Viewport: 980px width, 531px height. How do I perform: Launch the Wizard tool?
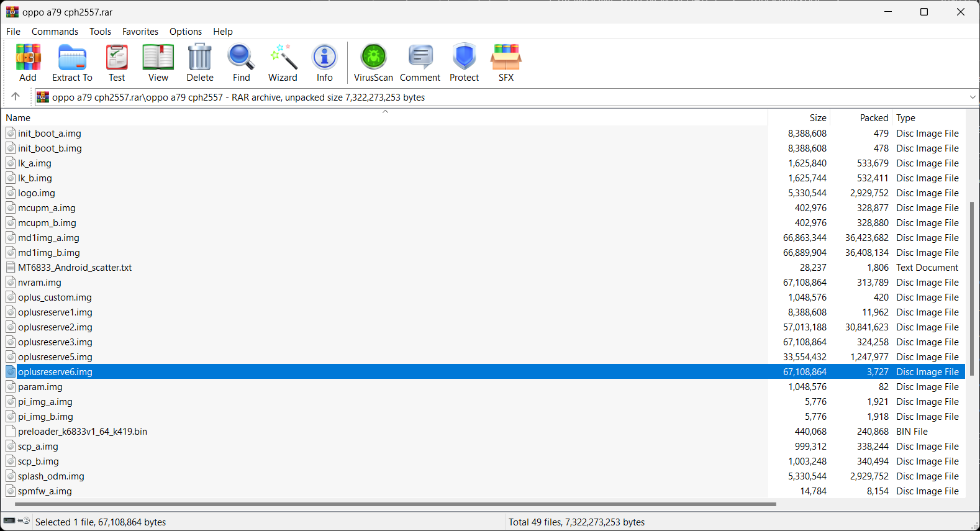(283, 63)
